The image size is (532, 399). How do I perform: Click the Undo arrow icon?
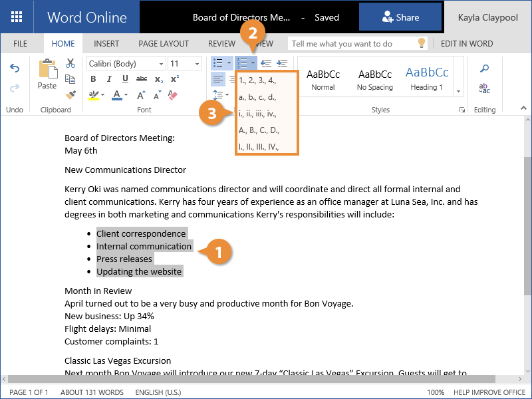[15, 68]
